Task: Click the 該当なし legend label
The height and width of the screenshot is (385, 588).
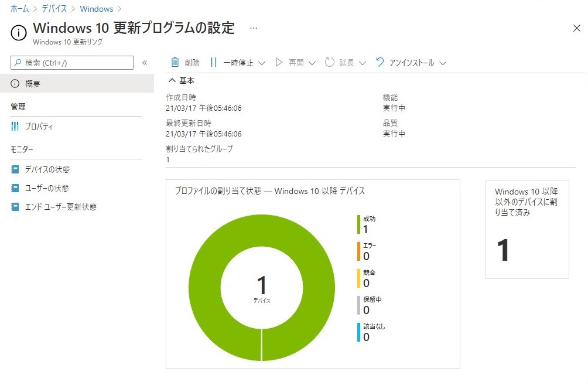Action: tap(374, 326)
